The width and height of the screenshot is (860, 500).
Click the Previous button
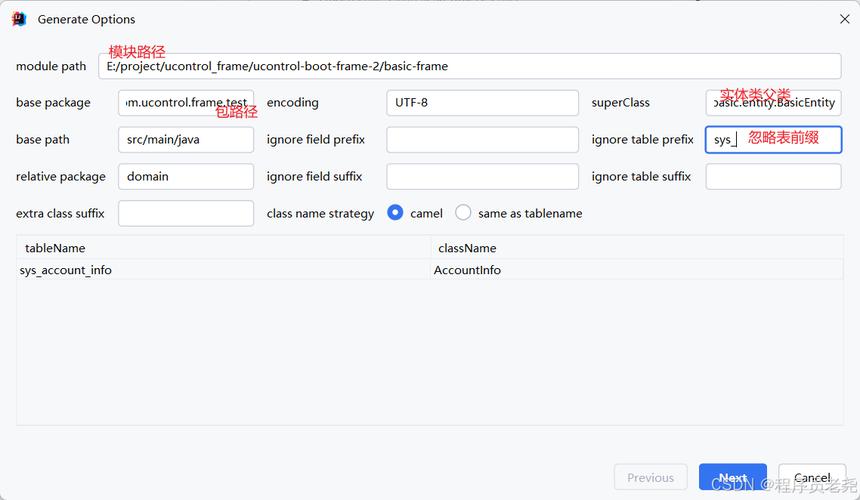(x=650, y=477)
